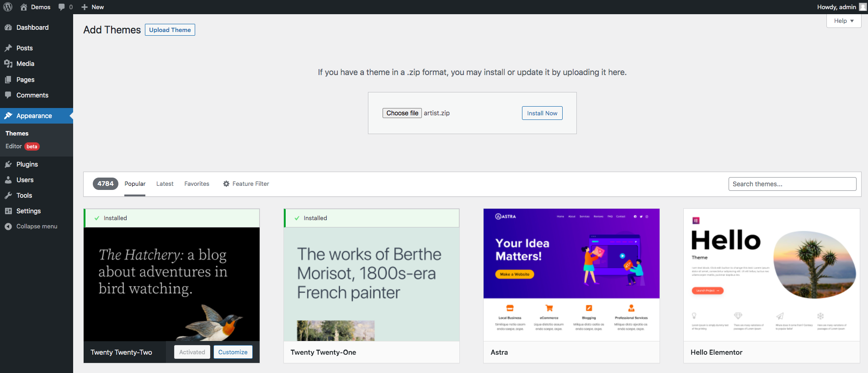
Task: Click the Users person icon
Action: pos(8,180)
